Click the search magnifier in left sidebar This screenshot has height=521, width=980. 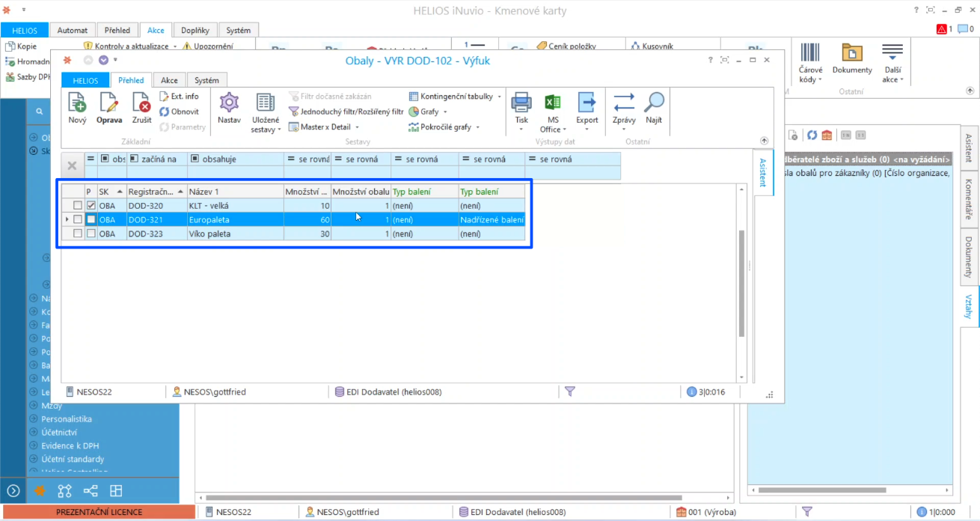40,112
